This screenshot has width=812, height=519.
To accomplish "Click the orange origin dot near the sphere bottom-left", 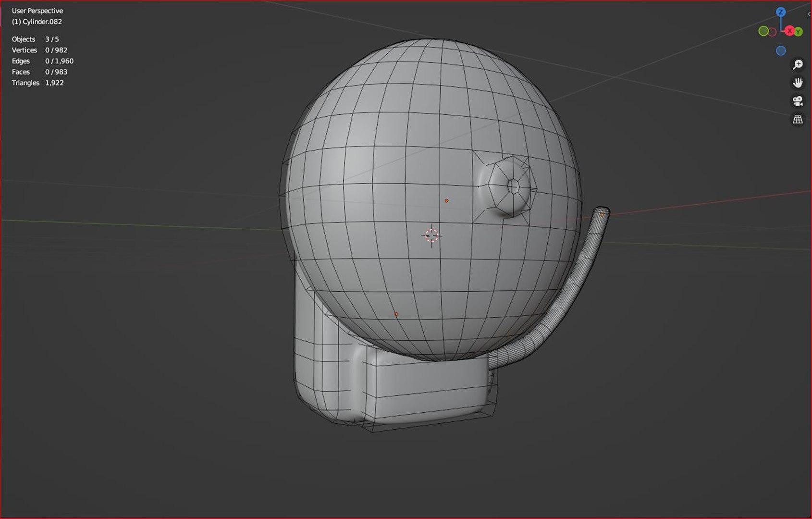I will [396, 314].
